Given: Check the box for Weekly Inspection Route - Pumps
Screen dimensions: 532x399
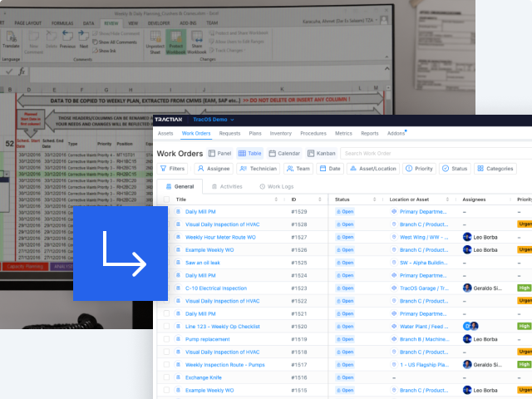Looking at the screenshot, I should click(166, 364).
